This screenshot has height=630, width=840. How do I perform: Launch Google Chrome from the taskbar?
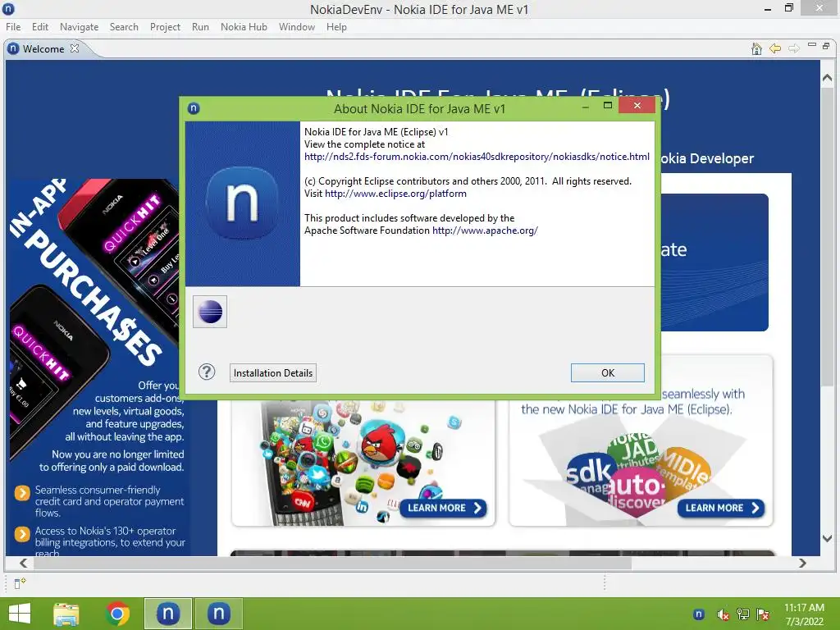[118, 614]
